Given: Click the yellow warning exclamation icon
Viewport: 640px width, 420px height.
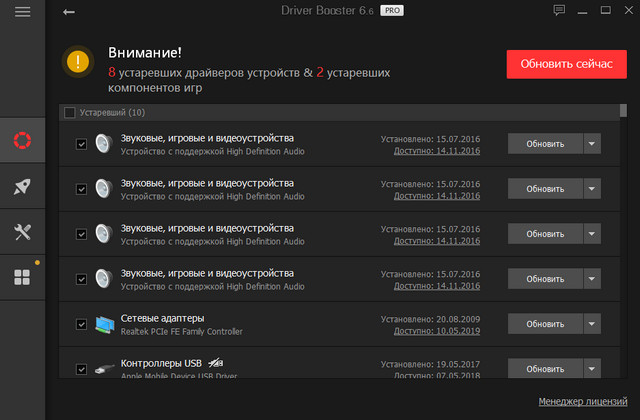Looking at the screenshot, I should [78, 62].
